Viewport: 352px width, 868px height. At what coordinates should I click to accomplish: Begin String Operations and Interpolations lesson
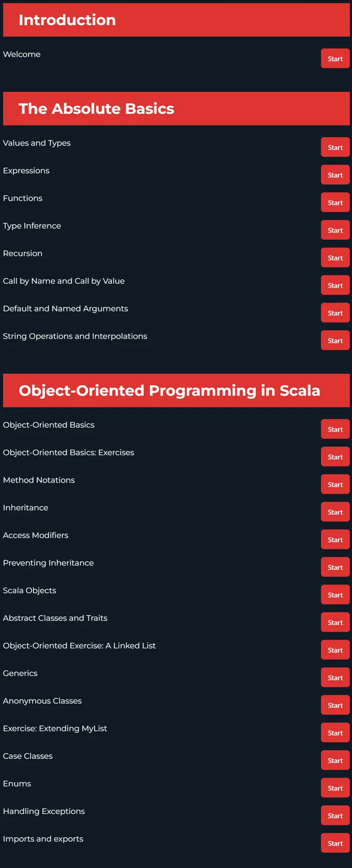click(x=335, y=341)
